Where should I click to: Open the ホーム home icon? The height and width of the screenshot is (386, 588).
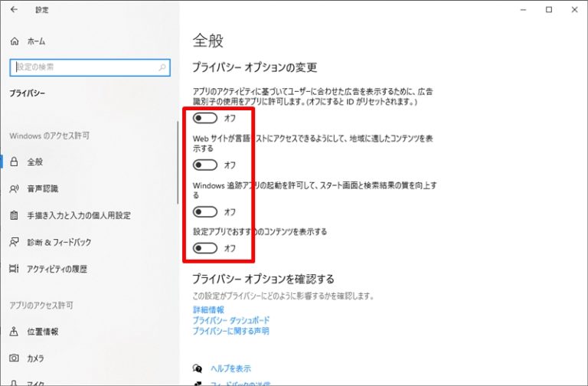point(15,41)
